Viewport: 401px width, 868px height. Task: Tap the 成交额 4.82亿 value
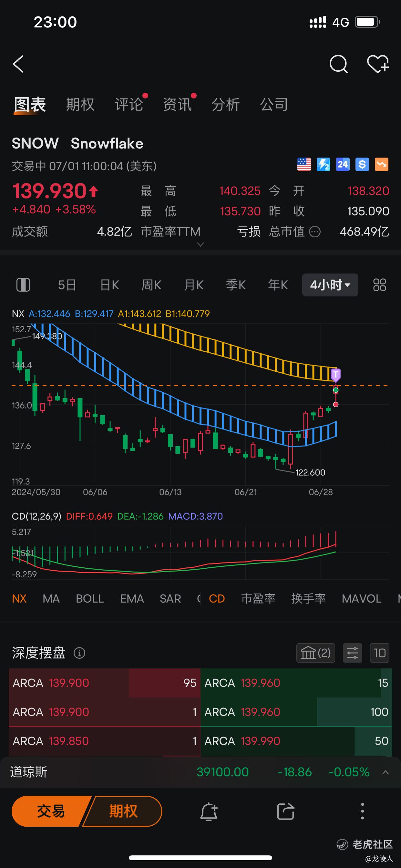click(114, 232)
